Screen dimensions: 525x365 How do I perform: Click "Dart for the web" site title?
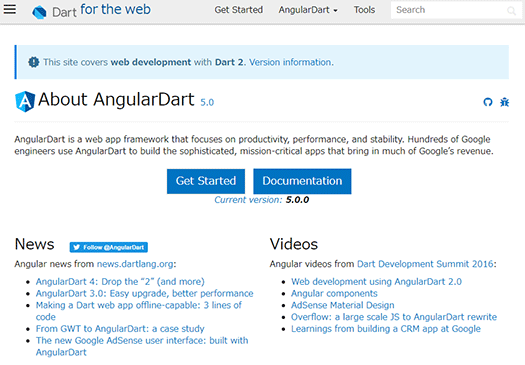(101, 10)
